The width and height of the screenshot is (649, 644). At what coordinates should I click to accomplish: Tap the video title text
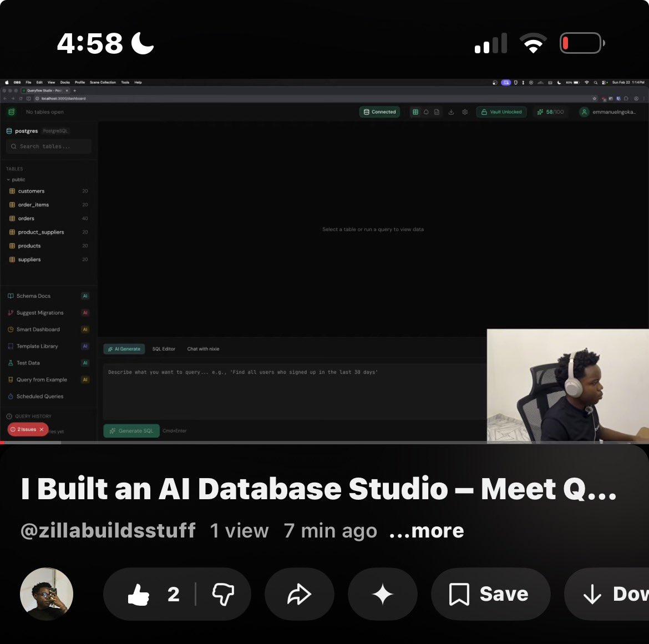319,489
